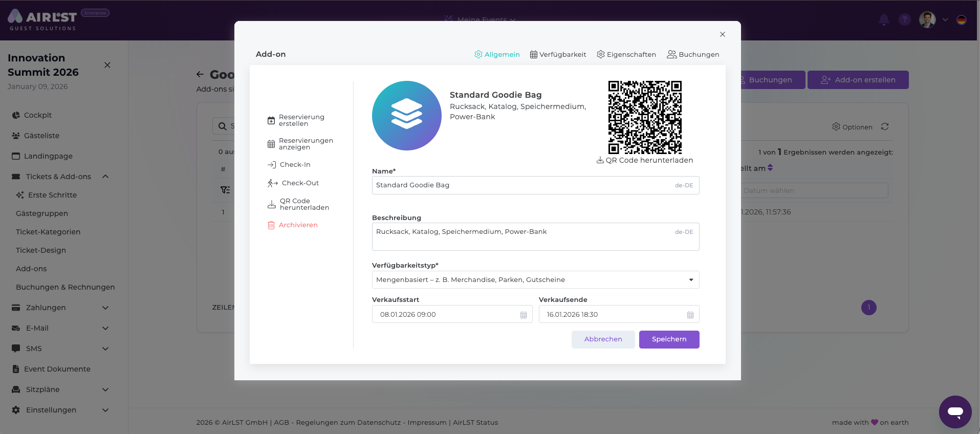Click the chat support bubble icon
Image resolution: width=980 pixels, height=434 pixels.
(x=955, y=411)
